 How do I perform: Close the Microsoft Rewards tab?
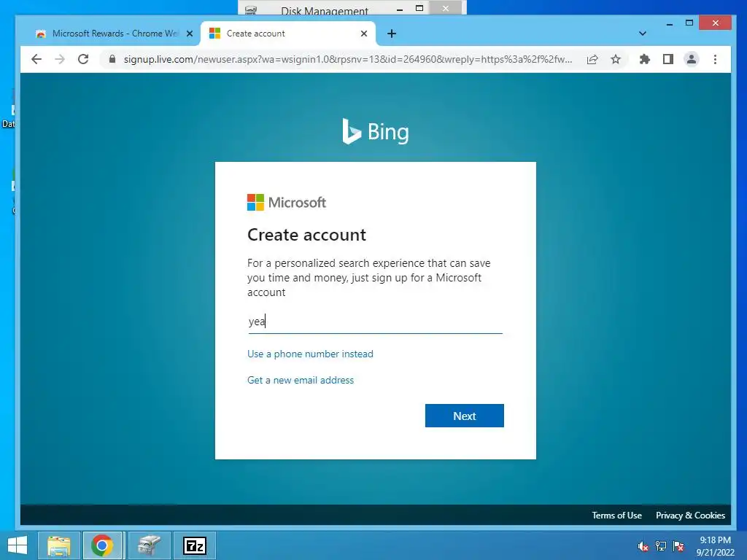190,34
